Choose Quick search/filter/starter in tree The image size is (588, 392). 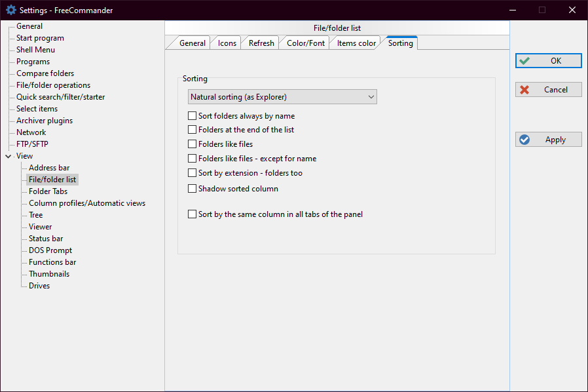click(x=60, y=97)
